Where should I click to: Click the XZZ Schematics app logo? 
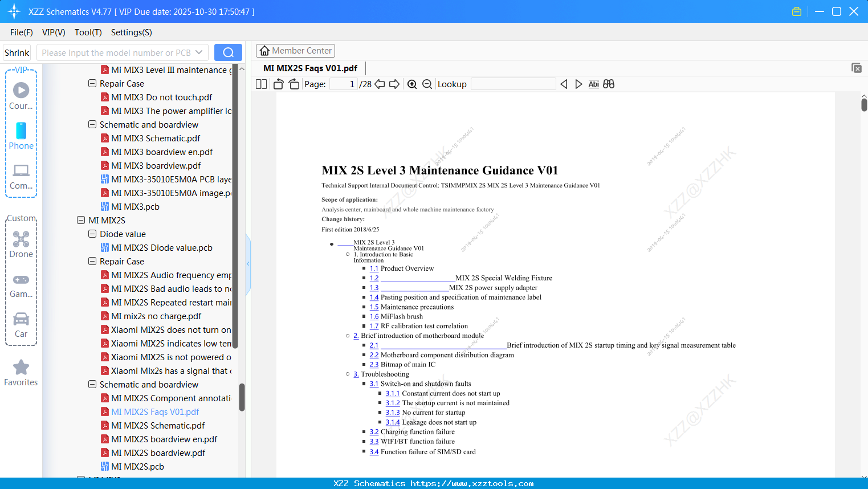pos(14,11)
